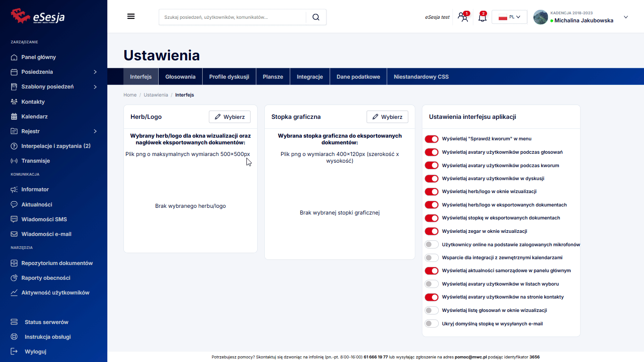This screenshot has height=362, width=644.
Task: Turn off Wyświetlaj zegar w oknie wizualizacji
Action: pos(432,232)
